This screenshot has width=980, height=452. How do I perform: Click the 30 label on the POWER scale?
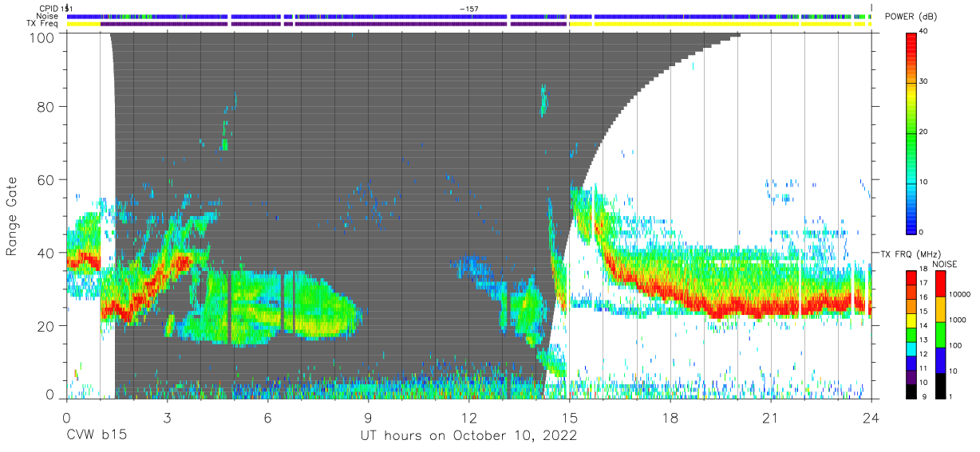click(924, 81)
